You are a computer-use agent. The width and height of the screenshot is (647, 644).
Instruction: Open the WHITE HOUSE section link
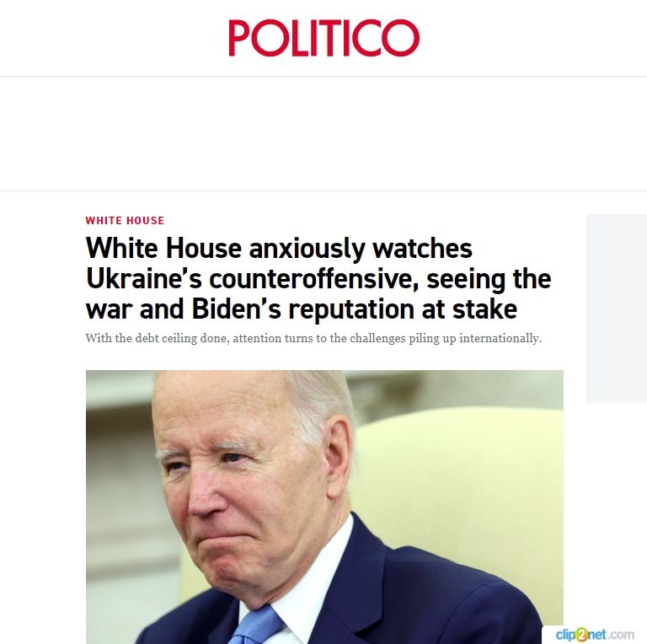pyautogui.click(x=125, y=221)
